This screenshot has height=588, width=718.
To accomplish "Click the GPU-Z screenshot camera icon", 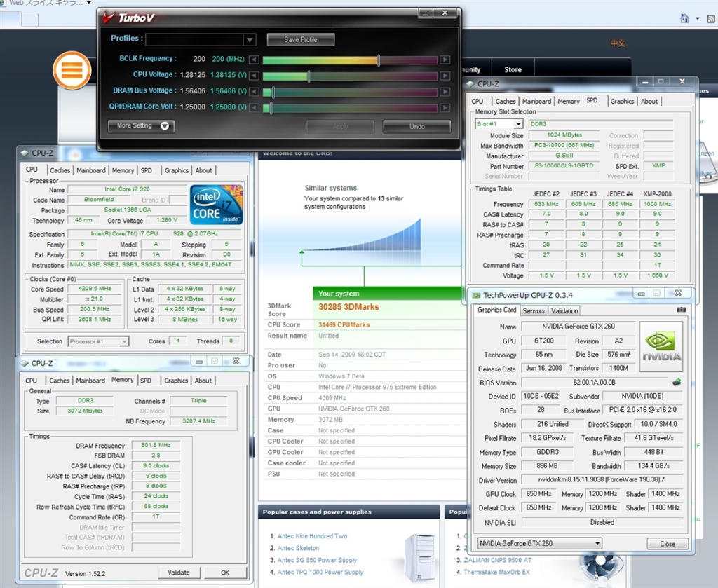I will 680,310.
